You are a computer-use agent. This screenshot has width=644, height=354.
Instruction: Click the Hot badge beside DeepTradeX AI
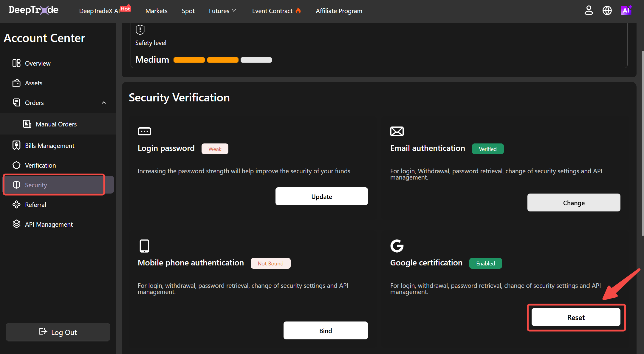pyautogui.click(x=126, y=9)
